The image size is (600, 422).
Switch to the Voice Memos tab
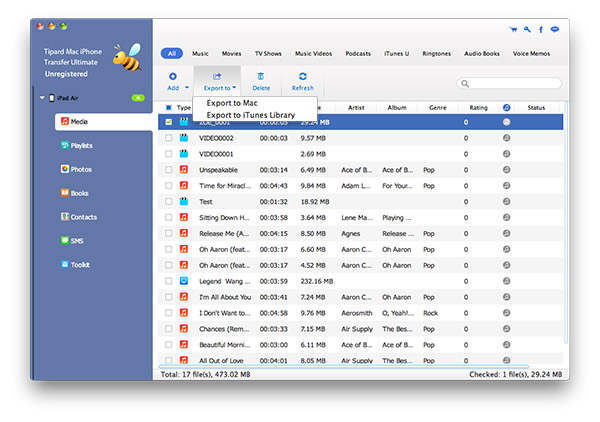pyautogui.click(x=531, y=54)
